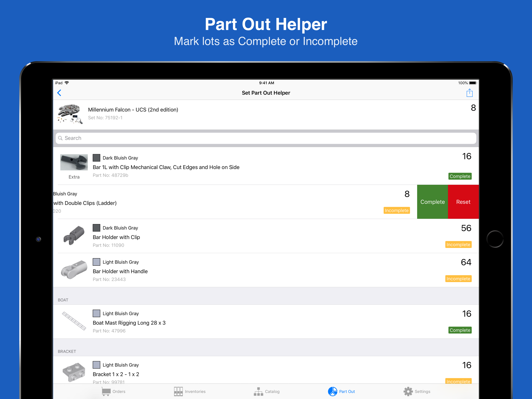Tap the Complete badge on part 48729b
Screen dimensions: 532x399
click(x=460, y=176)
